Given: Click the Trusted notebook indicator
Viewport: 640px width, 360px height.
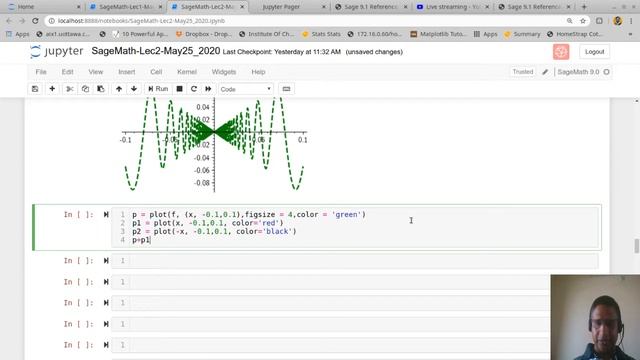Looking at the screenshot, I should [523, 72].
